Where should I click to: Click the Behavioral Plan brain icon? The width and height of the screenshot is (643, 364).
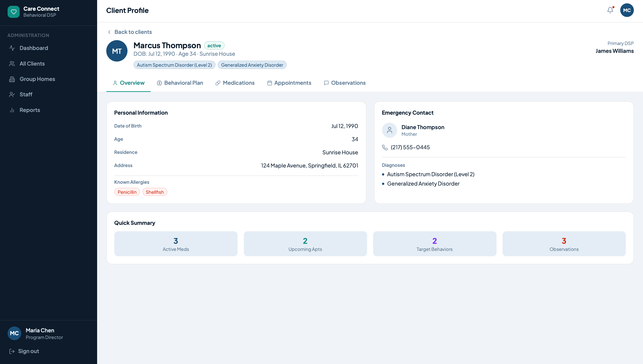tap(159, 83)
